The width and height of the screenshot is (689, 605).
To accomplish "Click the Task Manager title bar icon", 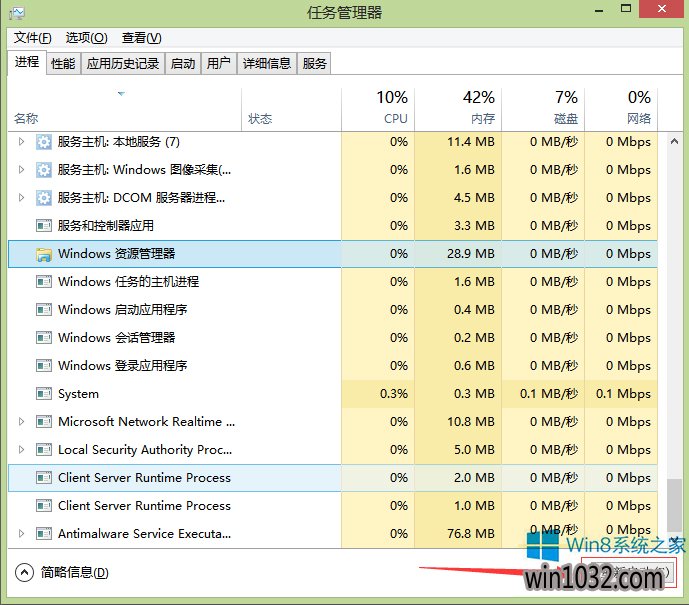I will click(x=16, y=13).
